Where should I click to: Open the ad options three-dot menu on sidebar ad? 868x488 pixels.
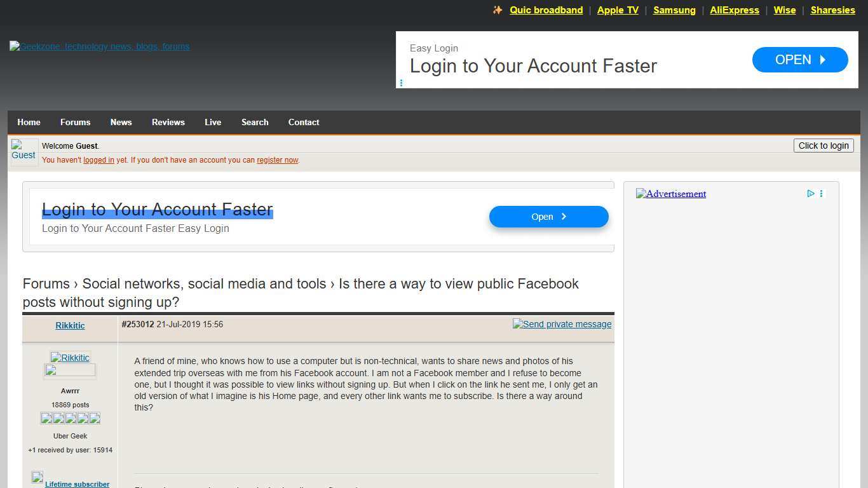pos(821,193)
